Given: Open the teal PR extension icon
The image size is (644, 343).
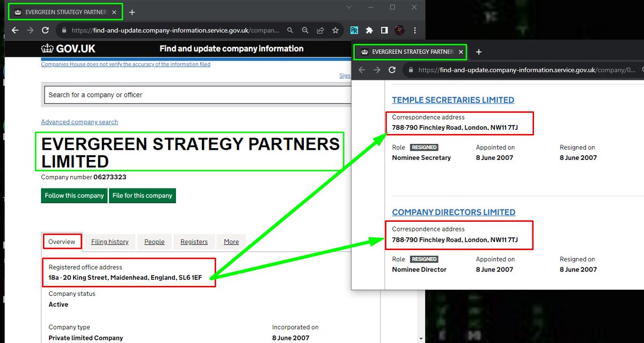Looking at the screenshot, I should 354,31.
